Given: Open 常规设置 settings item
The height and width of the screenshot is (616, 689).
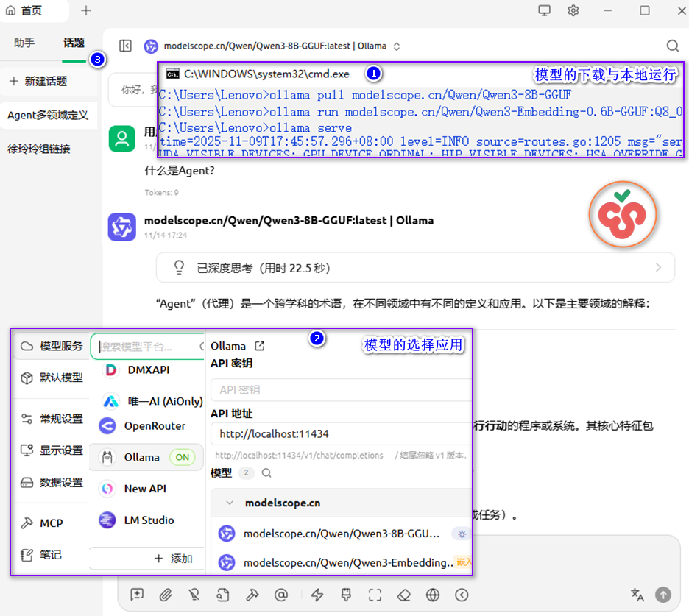Looking at the screenshot, I should coord(52,419).
